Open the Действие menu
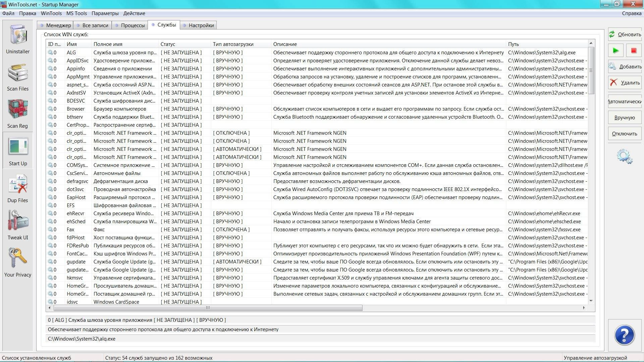This screenshot has height=362, width=644. [x=134, y=13]
